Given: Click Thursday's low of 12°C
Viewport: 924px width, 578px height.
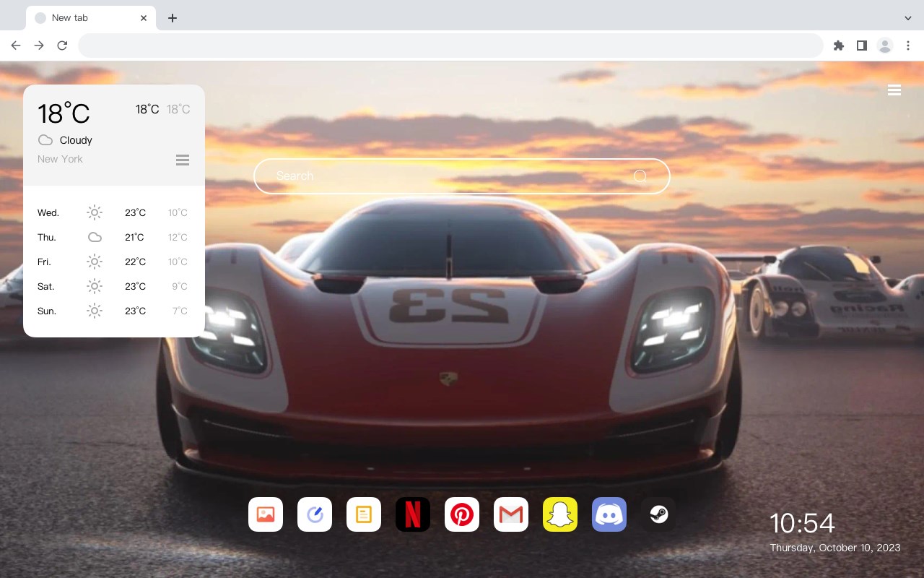Looking at the screenshot, I should coord(178,237).
